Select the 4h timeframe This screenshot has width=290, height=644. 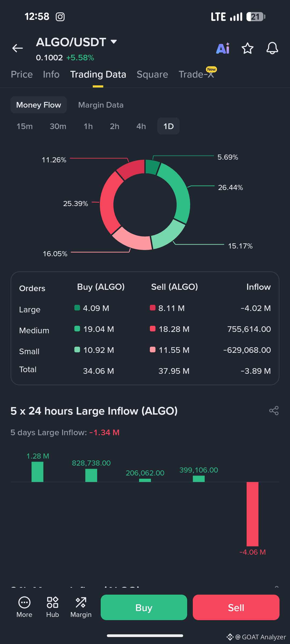click(x=141, y=126)
